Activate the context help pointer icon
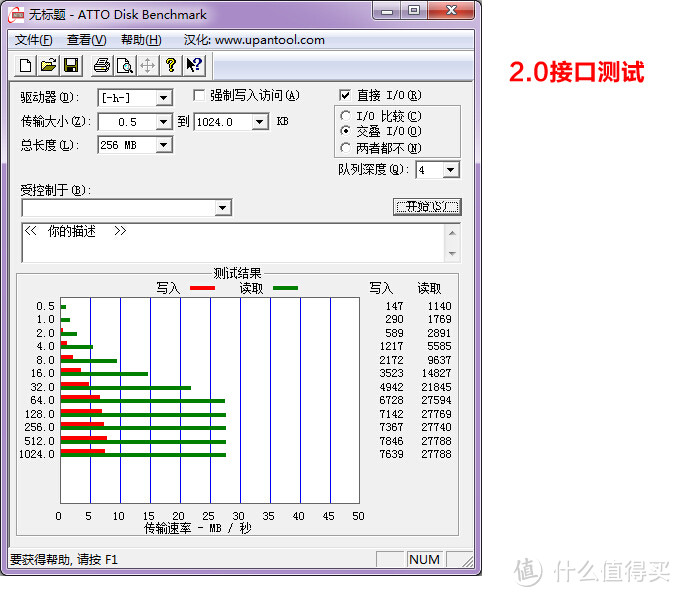Screen dimensions: 680x597 coord(193,65)
